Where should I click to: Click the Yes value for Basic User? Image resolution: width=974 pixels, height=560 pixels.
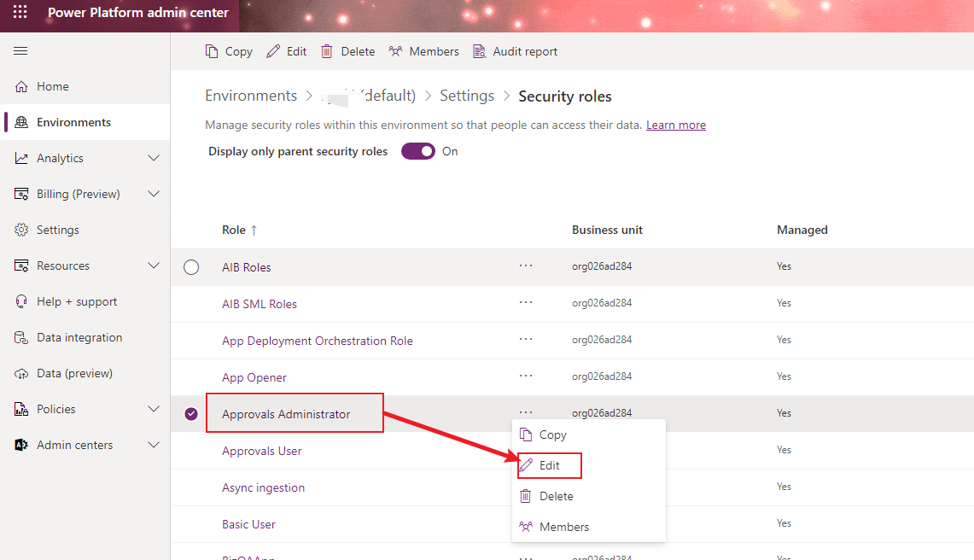pos(784,523)
